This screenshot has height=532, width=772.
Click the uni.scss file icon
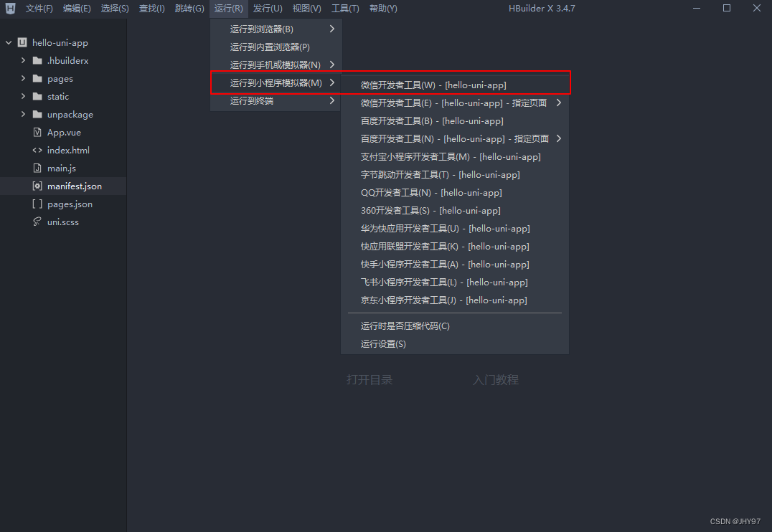tap(37, 222)
